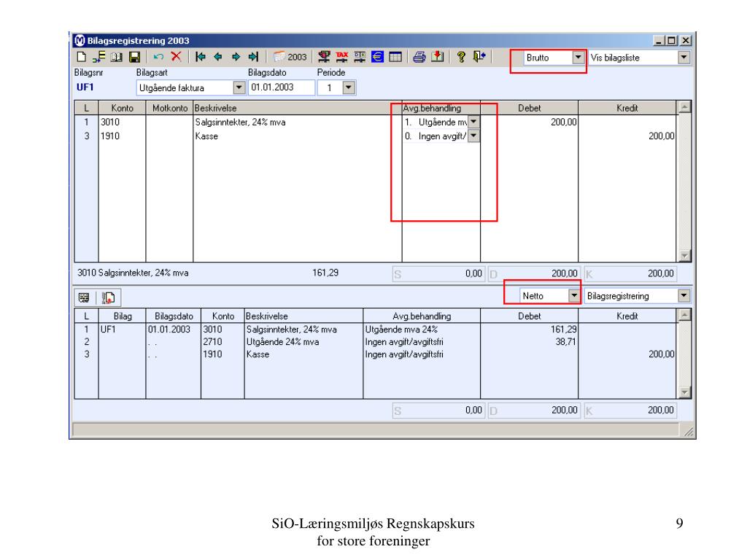Click the DIX toolbar icon
747x560 pixels.
[360, 57]
